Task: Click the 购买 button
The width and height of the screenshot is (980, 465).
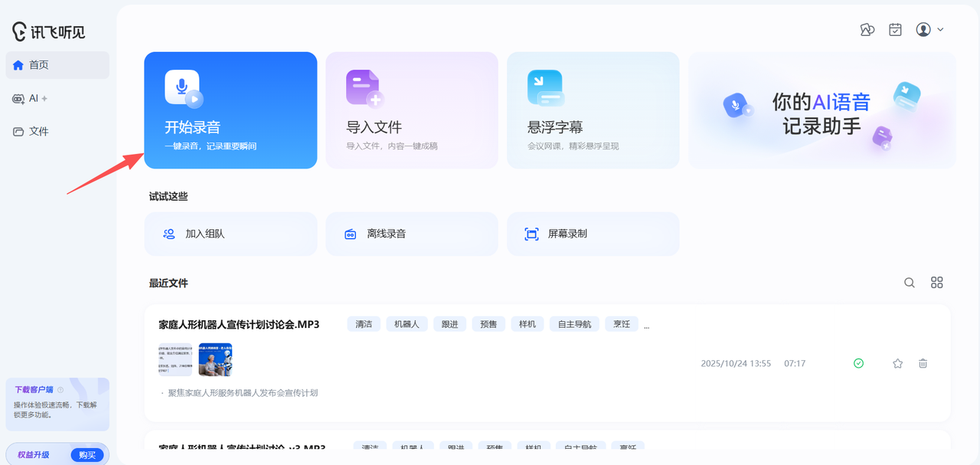Action: coord(87,455)
